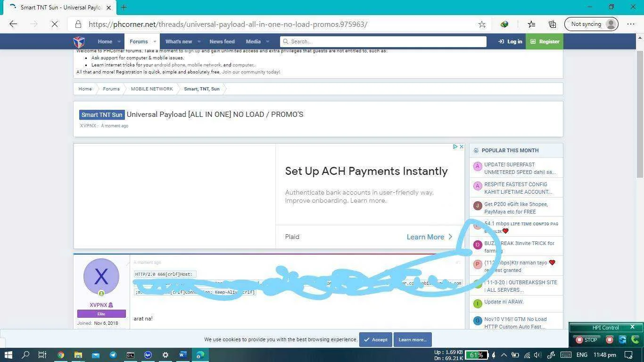Click the Forums breadcrumb link
Screen dimensions: 644x362
coord(111,89)
